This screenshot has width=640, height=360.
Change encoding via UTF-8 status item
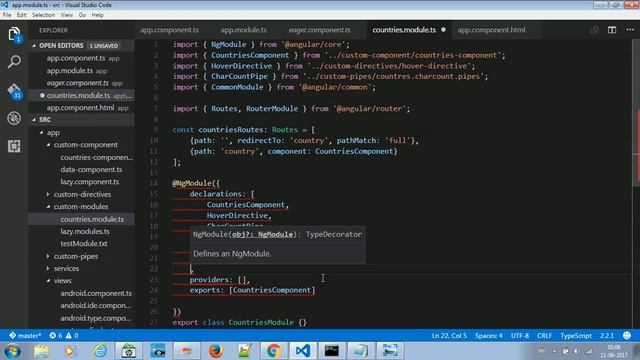520,336
